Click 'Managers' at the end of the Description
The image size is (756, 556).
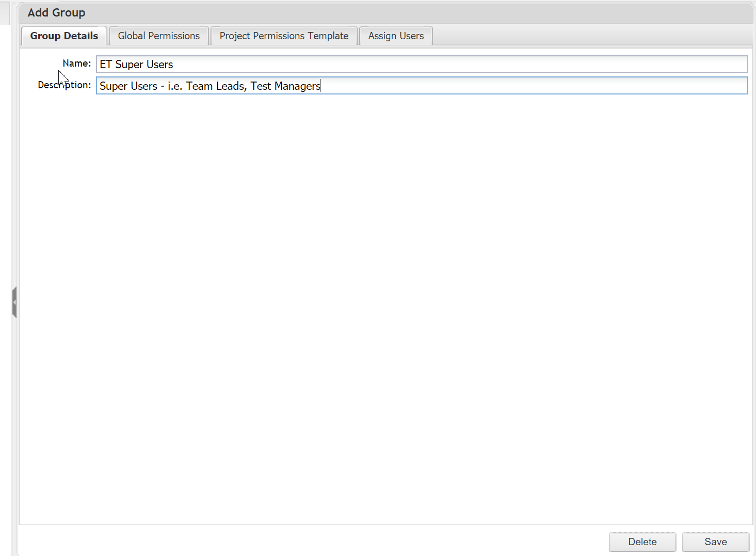pyautogui.click(x=297, y=86)
